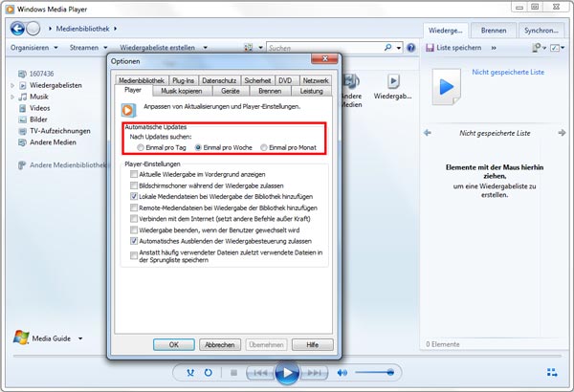Go to next list with right arrow
The height and width of the screenshot is (392, 574).
(562, 133)
